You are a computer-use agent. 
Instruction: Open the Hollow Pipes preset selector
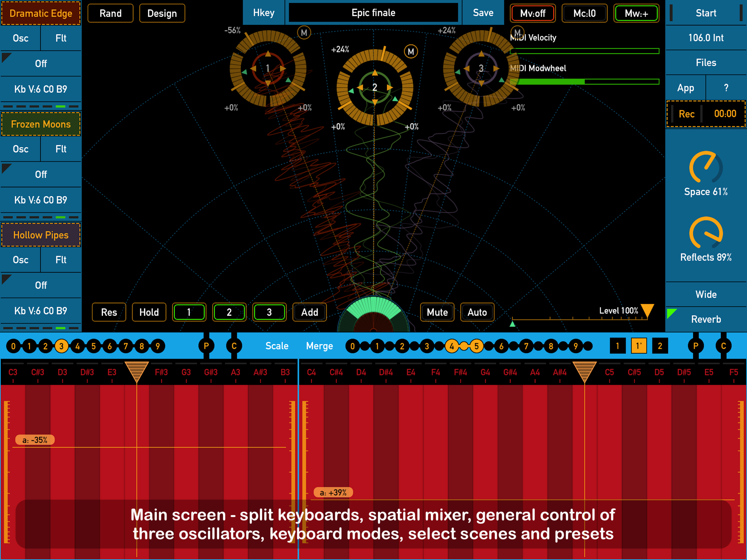tap(41, 235)
